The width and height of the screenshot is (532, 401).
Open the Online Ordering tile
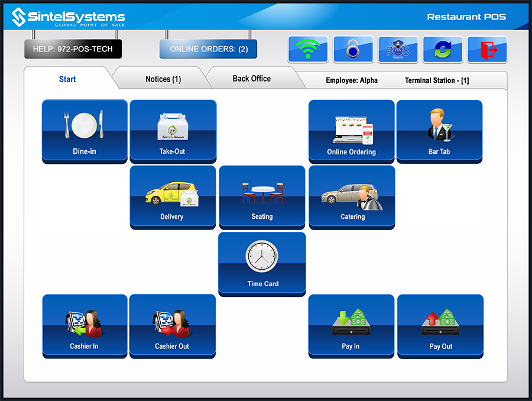click(351, 131)
